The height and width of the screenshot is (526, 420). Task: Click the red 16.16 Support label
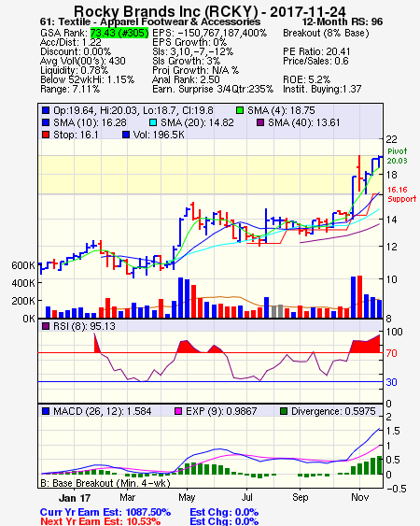pos(401,194)
